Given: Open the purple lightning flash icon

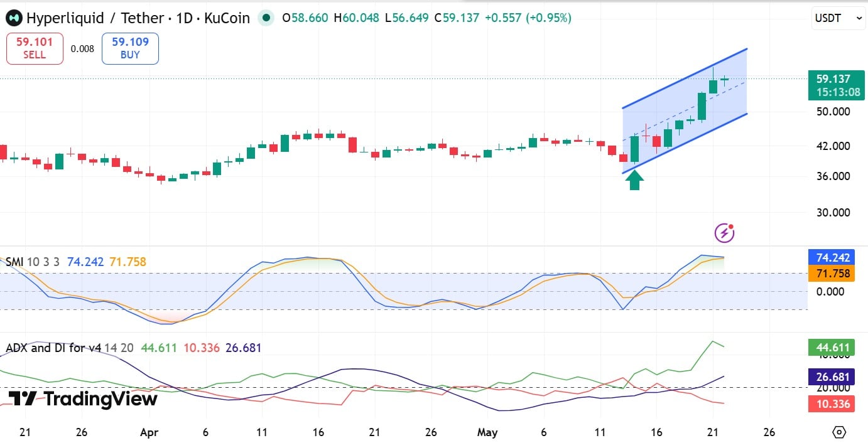Looking at the screenshot, I should point(725,233).
